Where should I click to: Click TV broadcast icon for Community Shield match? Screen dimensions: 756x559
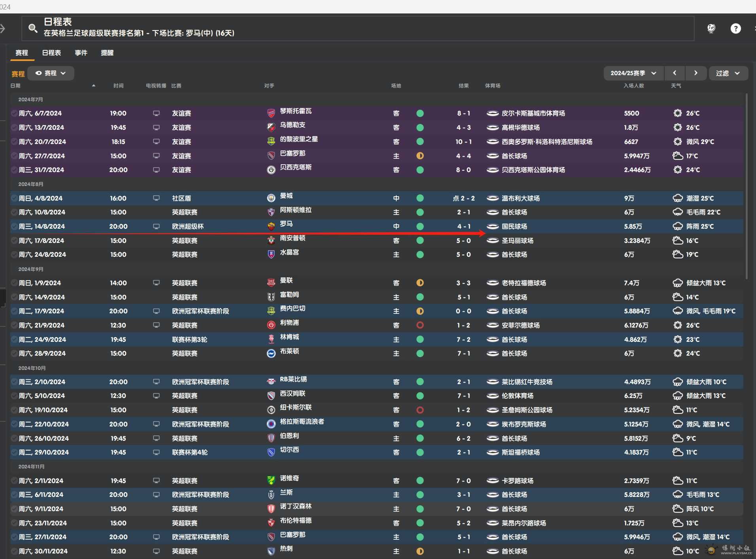pos(156,198)
